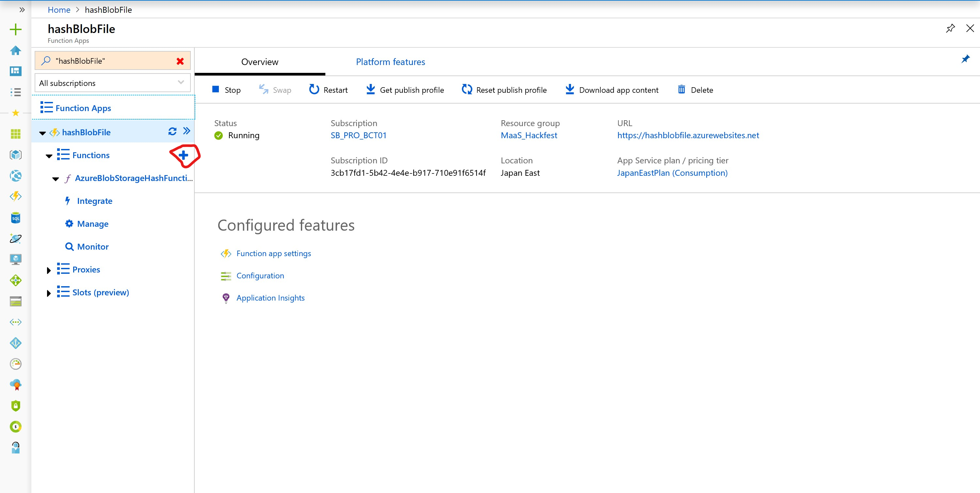Viewport: 980px width, 493px height.
Task: Expand the Slots (preview) node
Action: pyautogui.click(x=49, y=293)
